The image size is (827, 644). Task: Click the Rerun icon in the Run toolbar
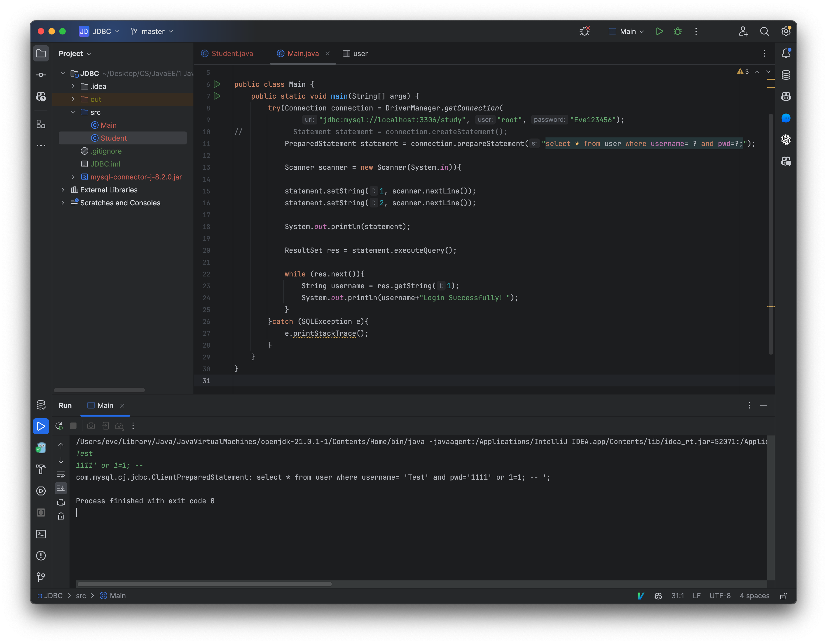click(59, 426)
